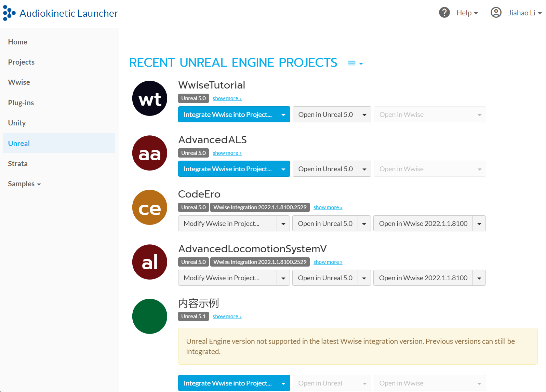
Task: Open the Strata page
Action: pos(59,163)
